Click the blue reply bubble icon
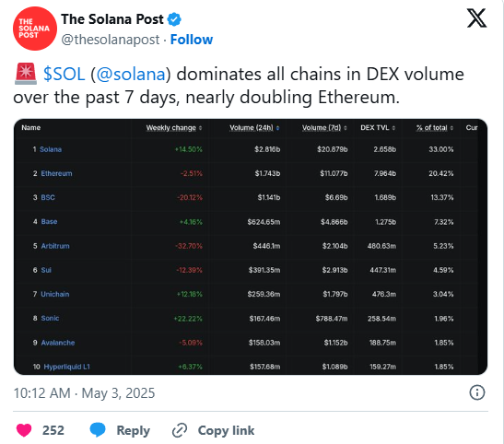 (98, 430)
